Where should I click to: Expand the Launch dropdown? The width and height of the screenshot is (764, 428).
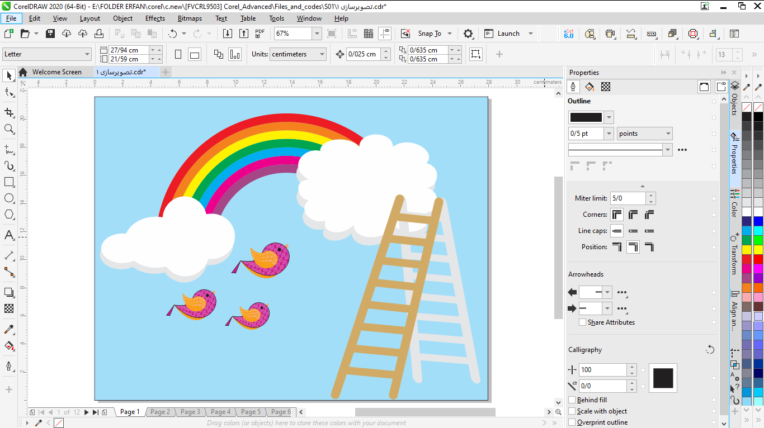(531, 34)
